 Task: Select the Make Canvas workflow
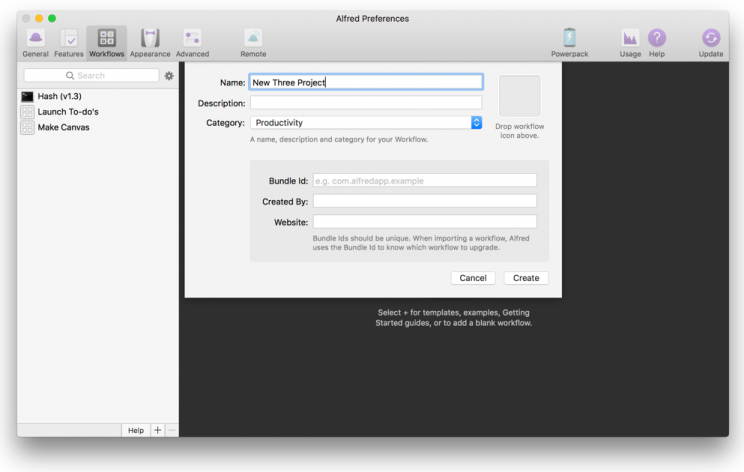pyautogui.click(x=98, y=128)
